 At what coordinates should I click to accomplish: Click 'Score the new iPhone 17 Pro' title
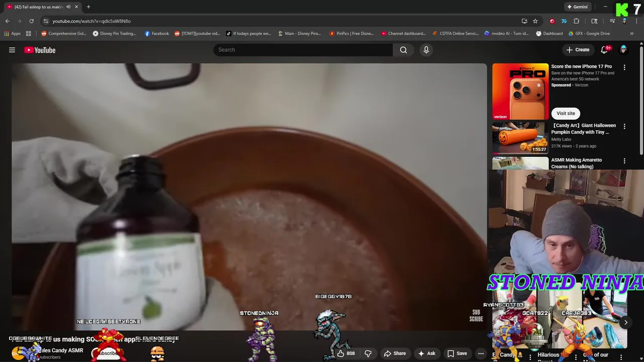pos(582,66)
